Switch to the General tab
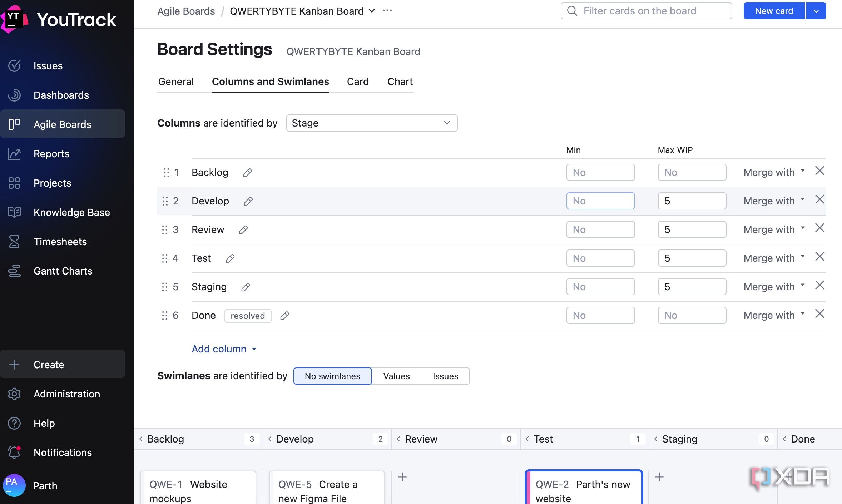The image size is (842, 504). (x=176, y=81)
